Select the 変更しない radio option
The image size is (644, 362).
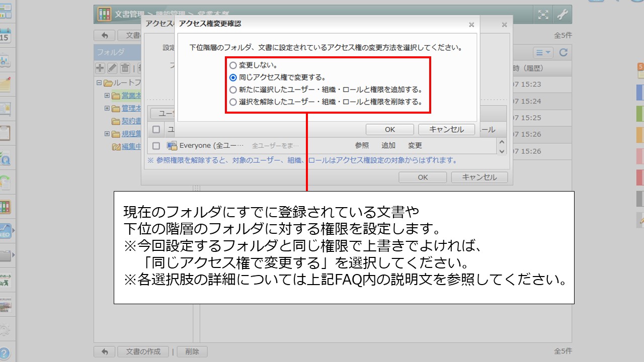tap(233, 65)
